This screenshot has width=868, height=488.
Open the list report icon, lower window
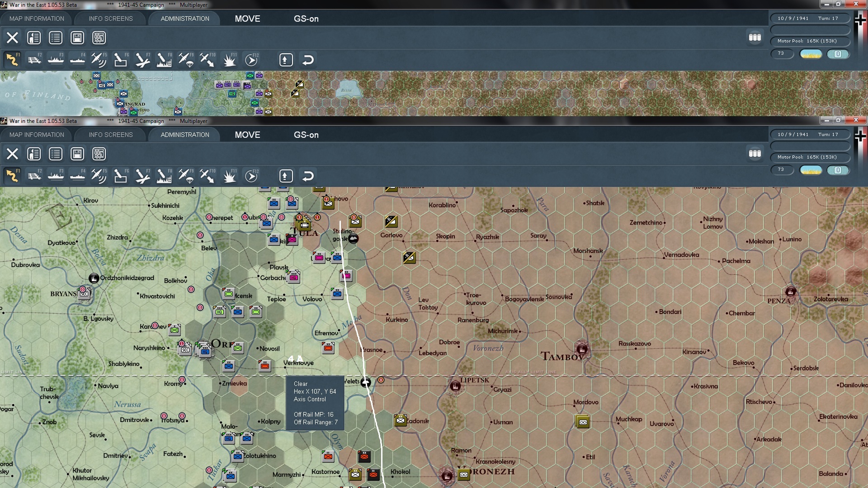(56, 154)
